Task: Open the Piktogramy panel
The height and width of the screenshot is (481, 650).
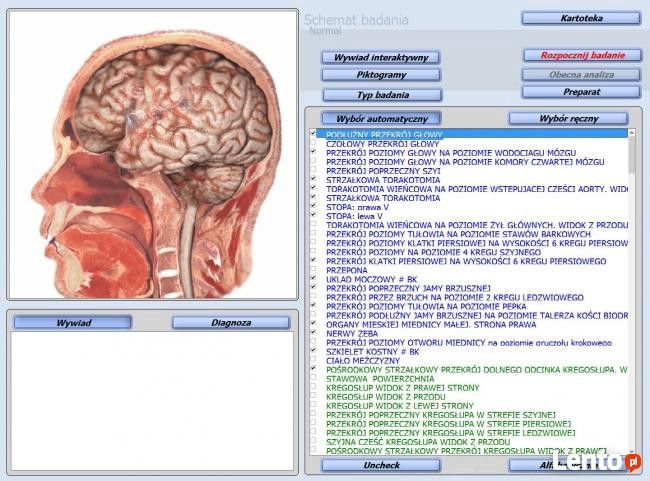Action: pyautogui.click(x=381, y=75)
